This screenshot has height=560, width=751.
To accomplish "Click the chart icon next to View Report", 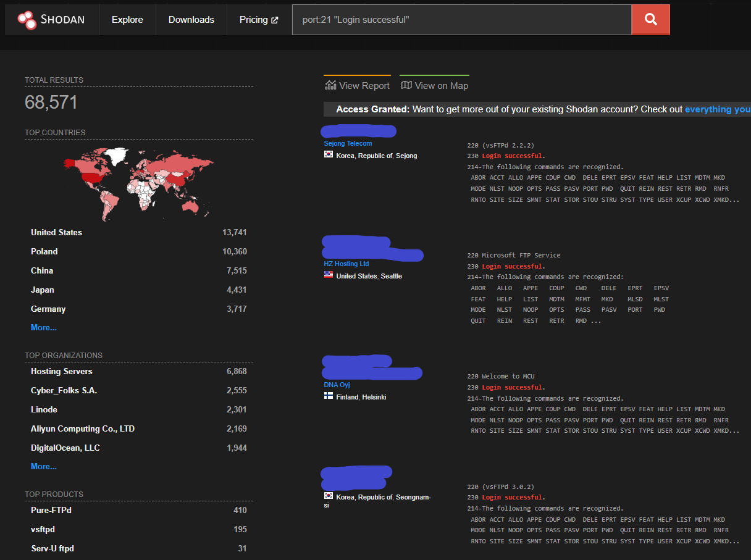I will pos(330,85).
